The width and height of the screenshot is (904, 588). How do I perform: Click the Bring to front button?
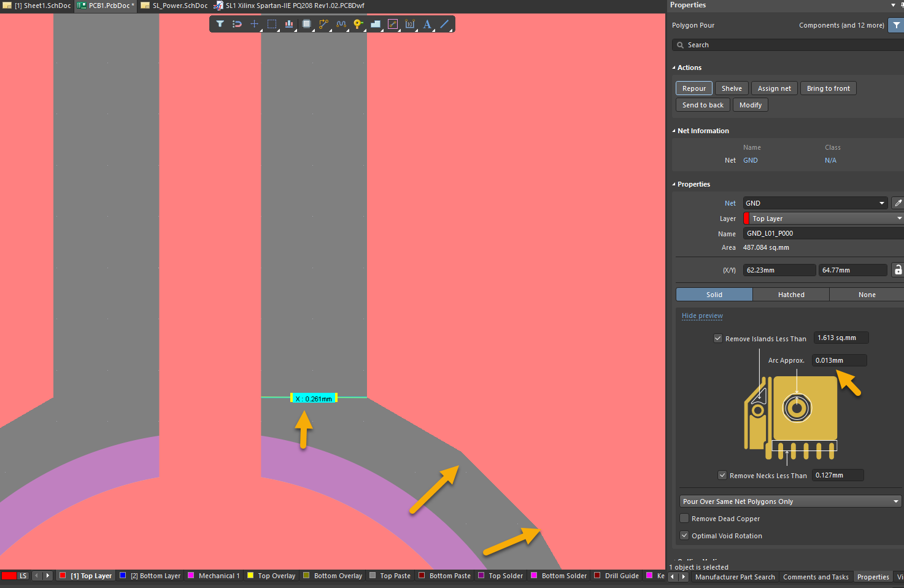pyautogui.click(x=828, y=88)
